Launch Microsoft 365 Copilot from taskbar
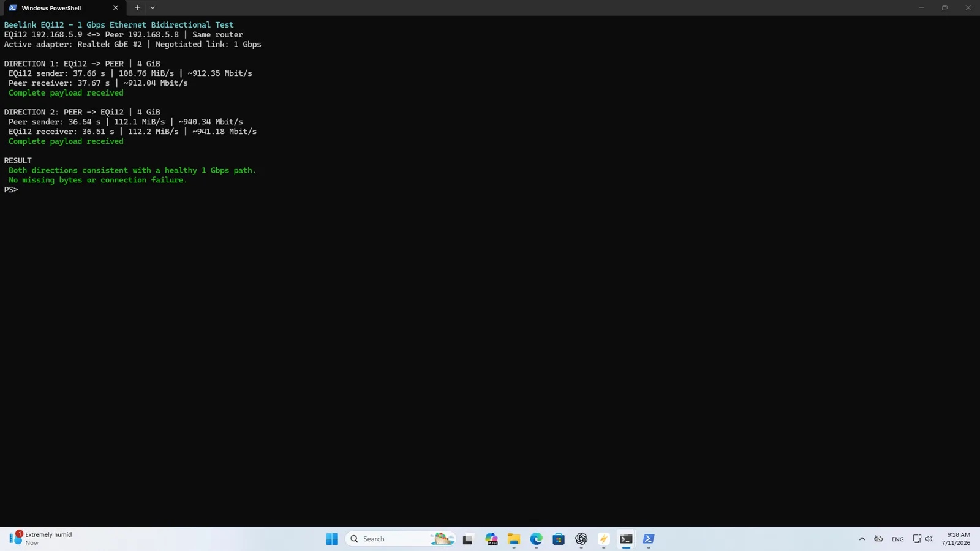 click(x=491, y=539)
